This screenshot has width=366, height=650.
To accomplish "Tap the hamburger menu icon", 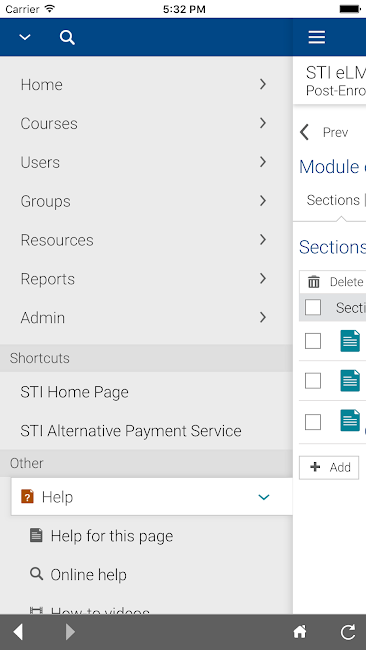I will (x=317, y=37).
